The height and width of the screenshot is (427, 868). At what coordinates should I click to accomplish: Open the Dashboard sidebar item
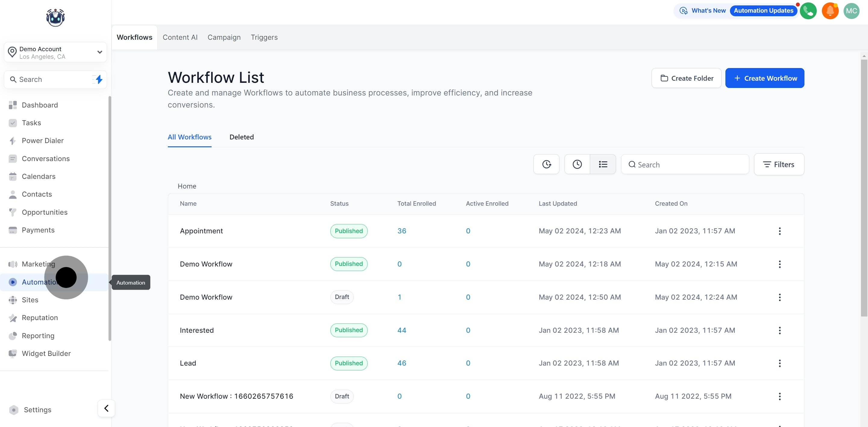point(39,105)
